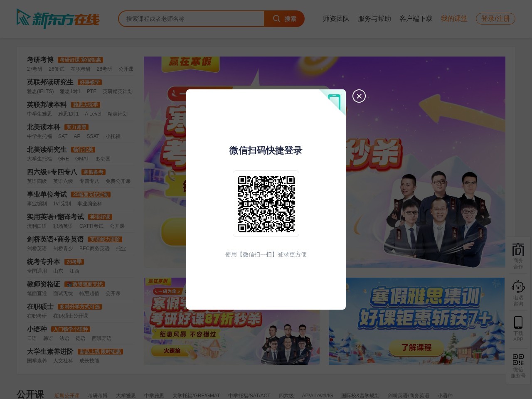Click 了解课程 on the IELTS banner
The width and height of the screenshot is (532, 399).
416,347
